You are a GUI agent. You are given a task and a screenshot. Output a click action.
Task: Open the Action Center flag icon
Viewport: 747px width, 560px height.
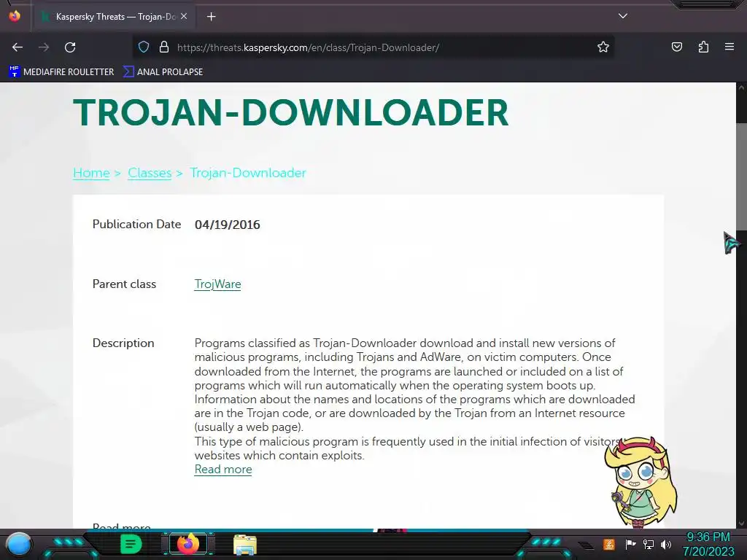point(630,544)
